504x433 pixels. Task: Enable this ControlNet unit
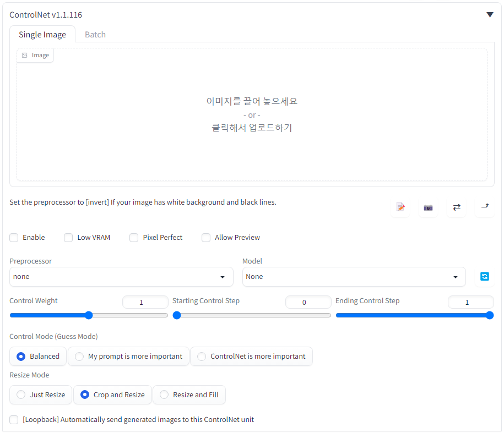14,237
